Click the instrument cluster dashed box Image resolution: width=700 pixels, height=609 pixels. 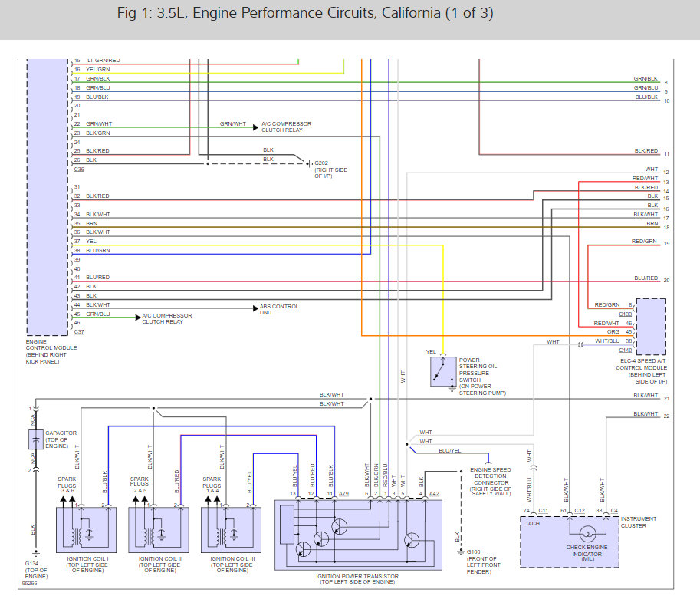pos(570,542)
